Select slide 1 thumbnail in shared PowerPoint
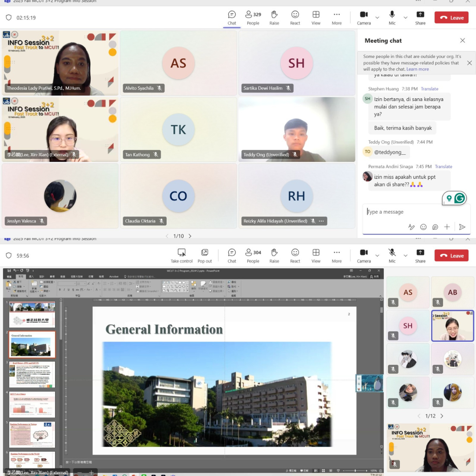The height and width of the screenshot is (476, 476). 32,315
